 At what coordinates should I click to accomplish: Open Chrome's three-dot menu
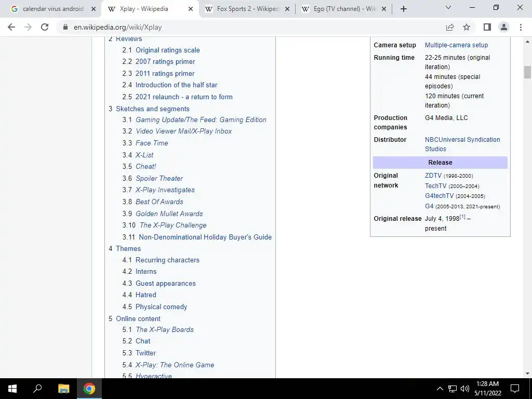[521, 27]
